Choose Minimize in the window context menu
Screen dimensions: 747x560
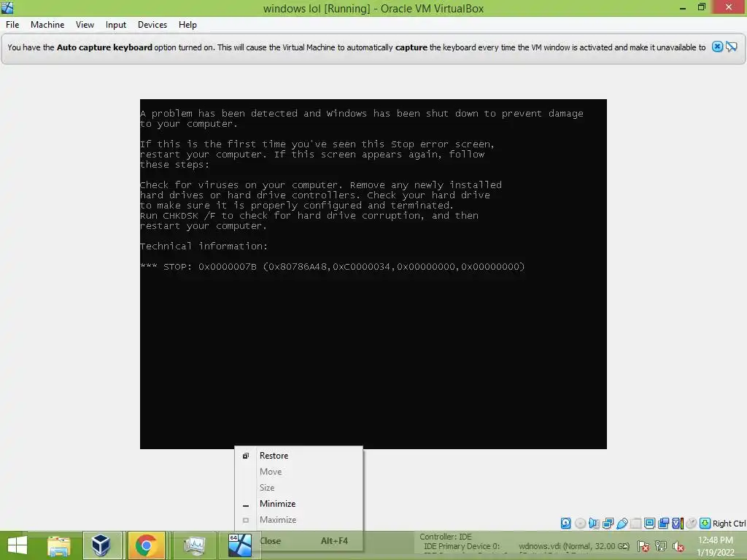coord(298,504)
